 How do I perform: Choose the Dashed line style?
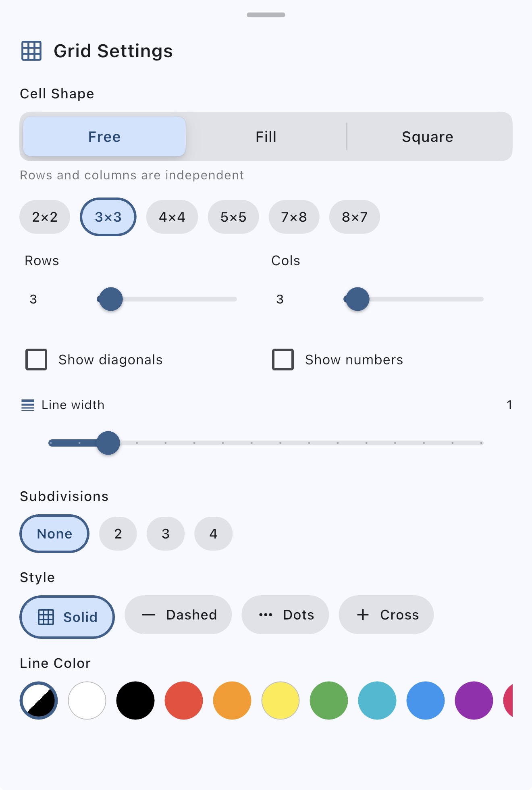[x=178, y=615]
